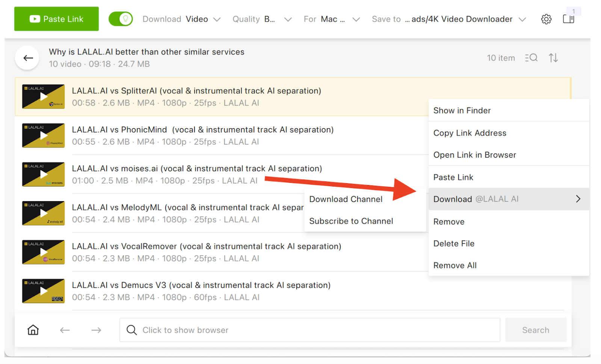The image size is (601, 364).
Task: Select the LALAL.AI vs SplitterAI title text
Action: (196, 91)
